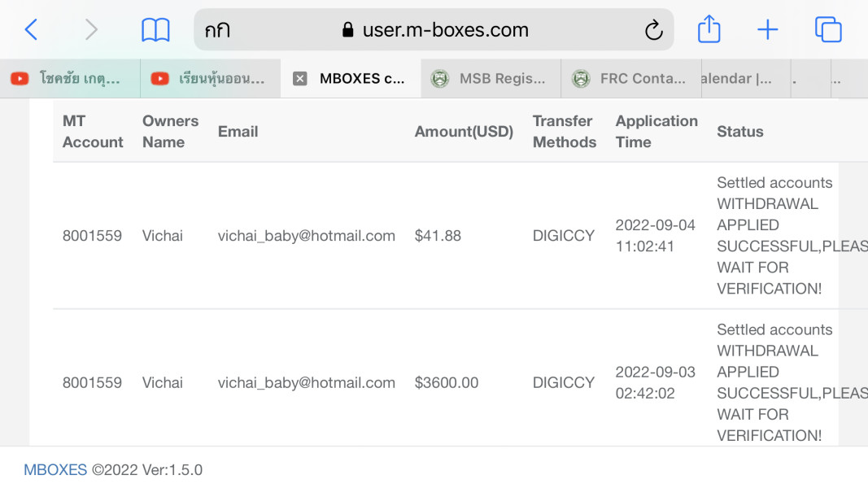Tap the forward navigation arrow
868x488 pixels.
pos(91,29)
